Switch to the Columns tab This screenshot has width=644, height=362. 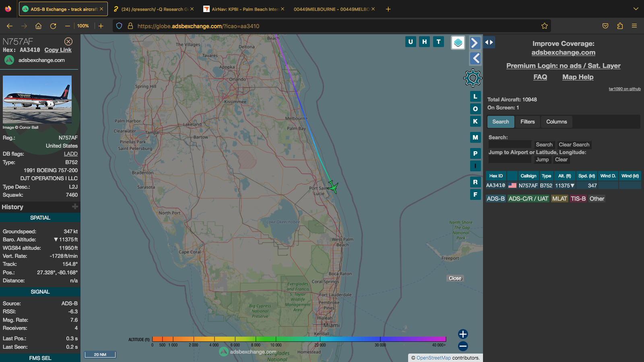tap(557, 122)
